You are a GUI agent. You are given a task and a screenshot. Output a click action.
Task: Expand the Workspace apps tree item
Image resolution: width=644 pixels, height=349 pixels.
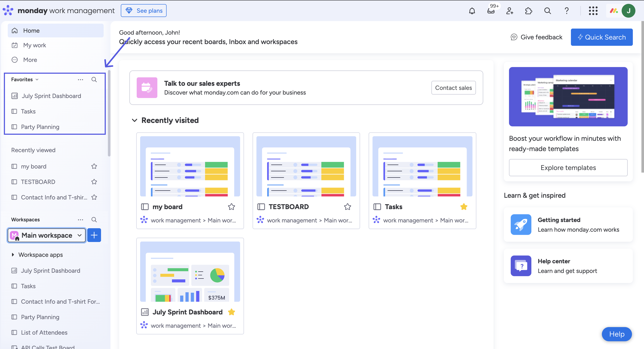[x=13, y=255]
